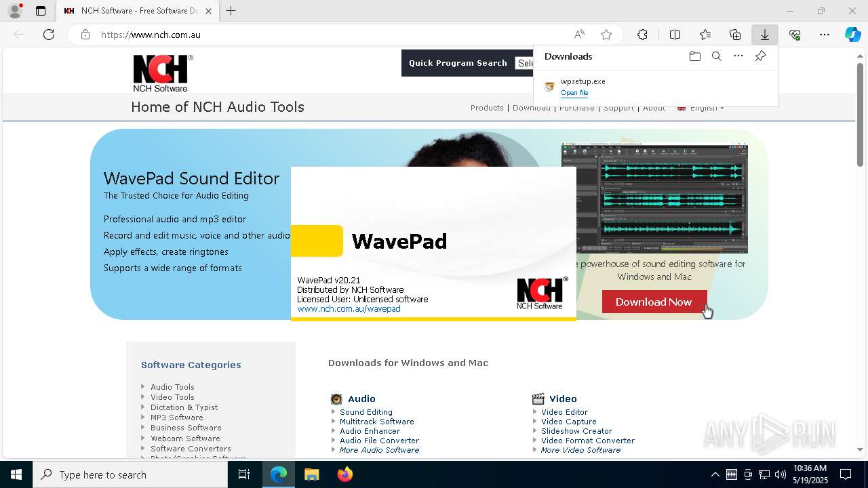The width and height of the screenshot is (868, 488).
Task: Open the Edge profile icon
Action: point(15,11)
